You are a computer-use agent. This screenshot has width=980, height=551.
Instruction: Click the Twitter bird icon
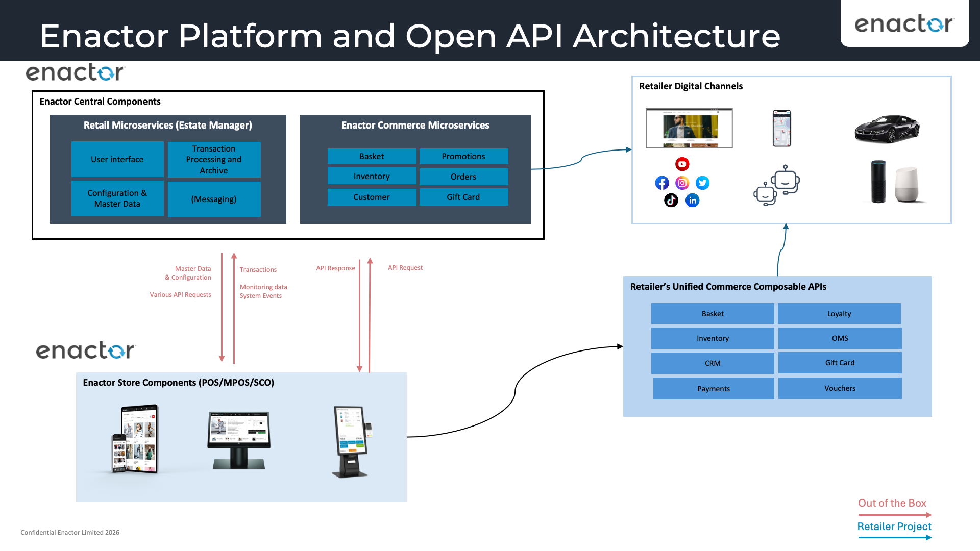click(703, 183)
